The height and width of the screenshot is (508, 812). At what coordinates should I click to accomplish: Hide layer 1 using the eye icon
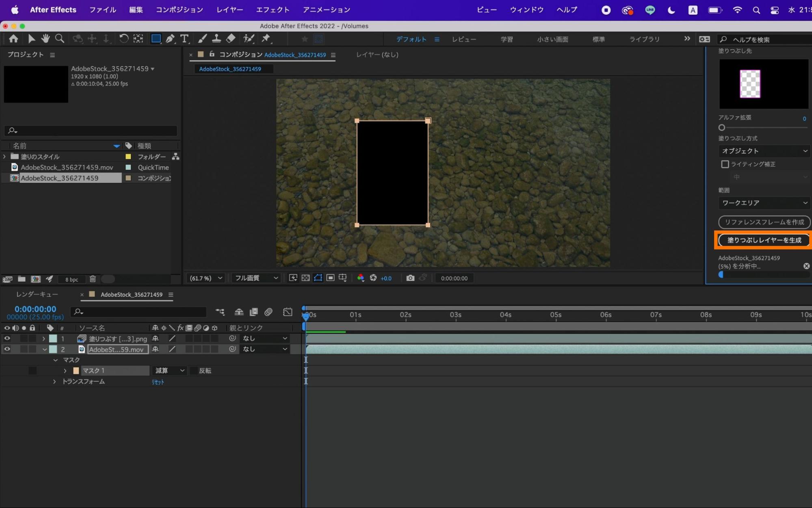click(7, 339)
